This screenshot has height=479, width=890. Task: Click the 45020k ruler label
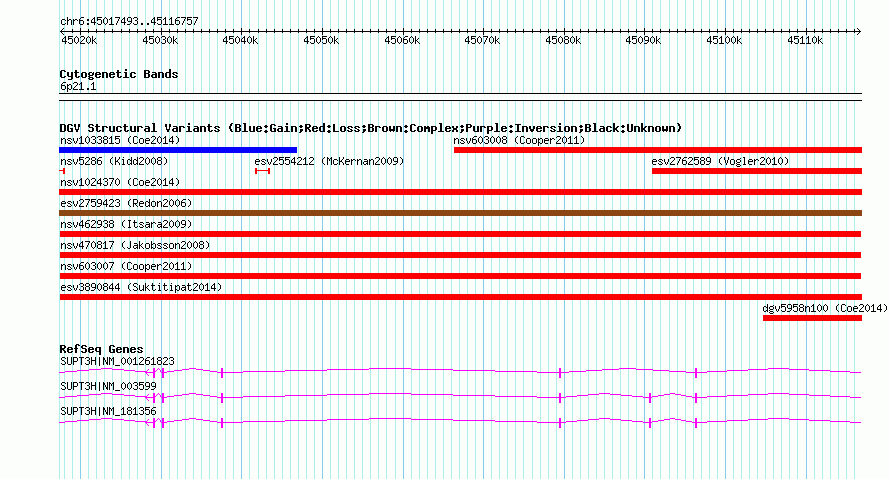click(79, 40)
